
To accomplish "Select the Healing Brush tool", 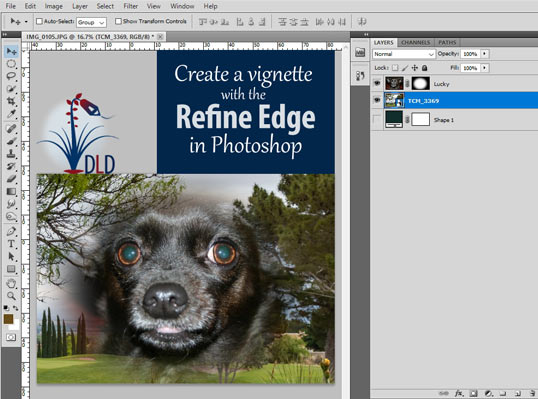I will click(x=11, y=129).
